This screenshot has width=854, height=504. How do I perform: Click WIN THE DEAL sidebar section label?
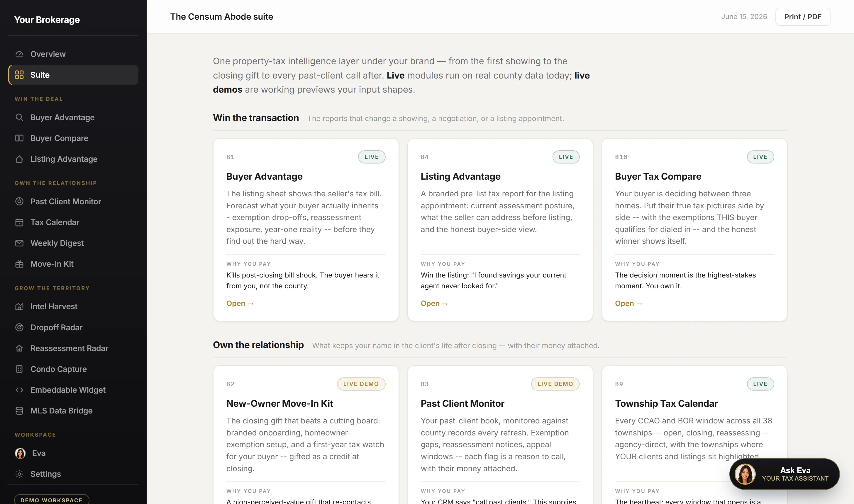coord(39,99)
